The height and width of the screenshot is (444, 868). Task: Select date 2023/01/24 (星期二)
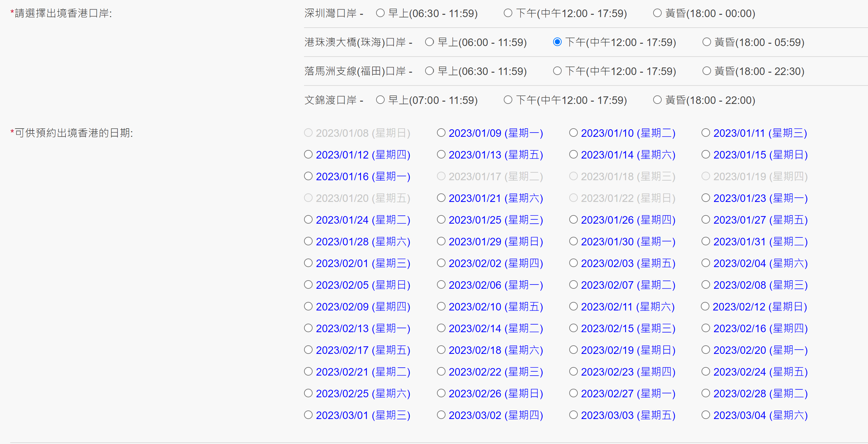pyautogui.click(x=308, y=220)
